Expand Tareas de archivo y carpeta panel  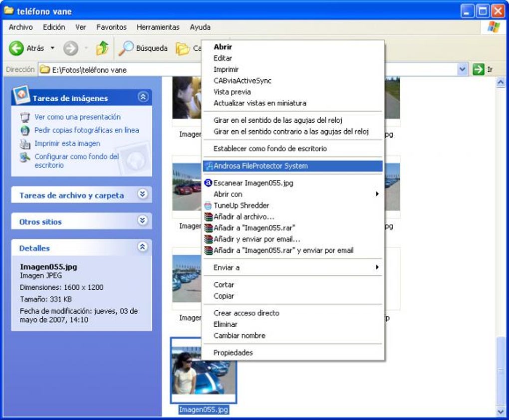pyautogui.click(x=143, y=194)
